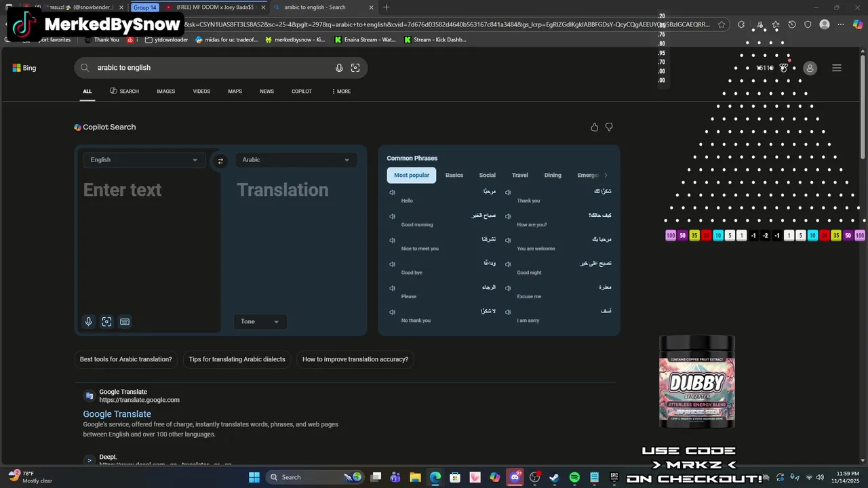Click the browser address bar
Viewport: 868px width, 488px height.
click(448, 24)
